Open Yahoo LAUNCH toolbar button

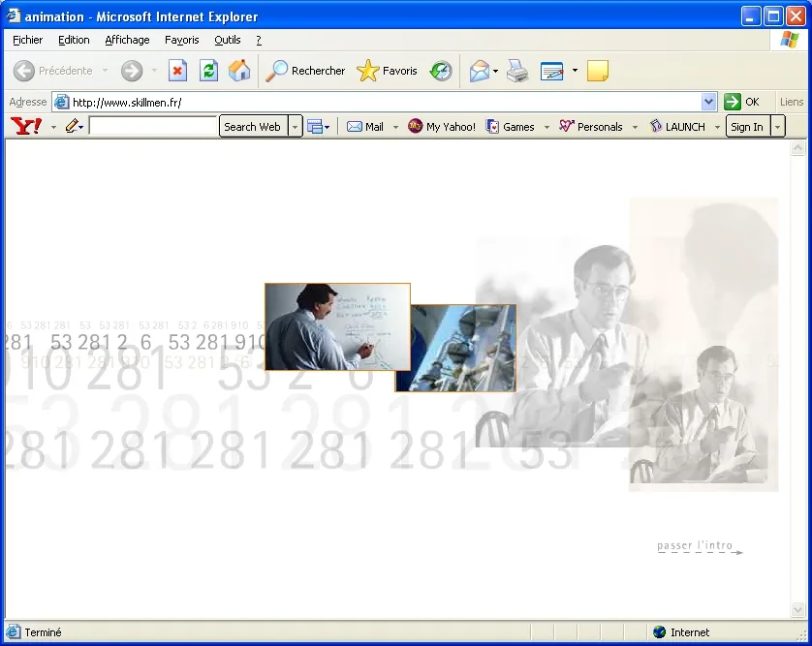678,126
